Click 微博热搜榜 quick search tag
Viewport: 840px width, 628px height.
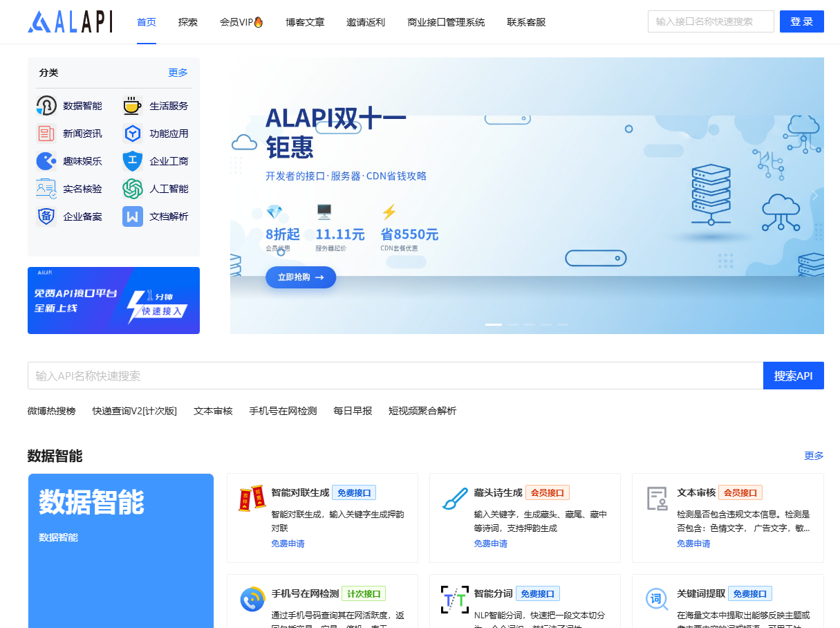(x=52, y=411)
